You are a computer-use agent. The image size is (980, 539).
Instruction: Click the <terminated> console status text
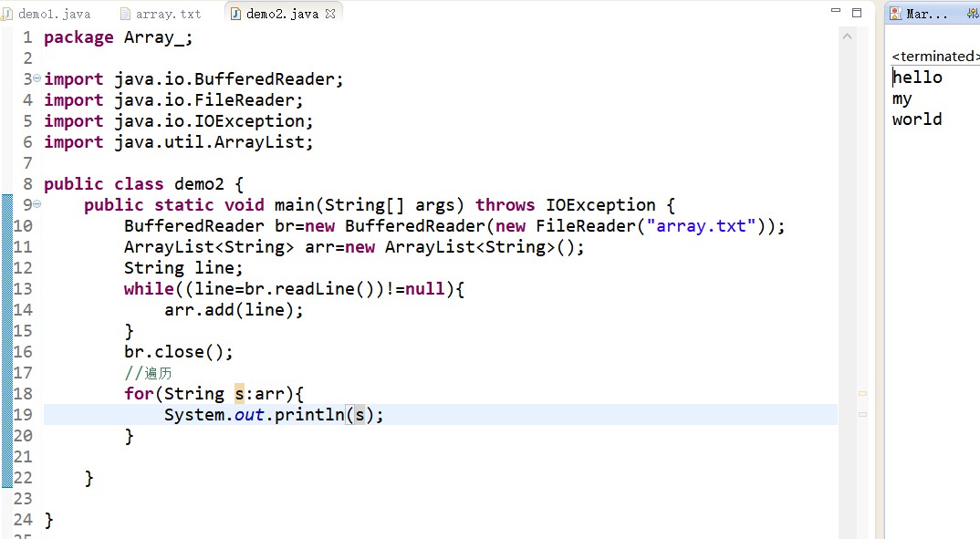[x=935, y=57]
